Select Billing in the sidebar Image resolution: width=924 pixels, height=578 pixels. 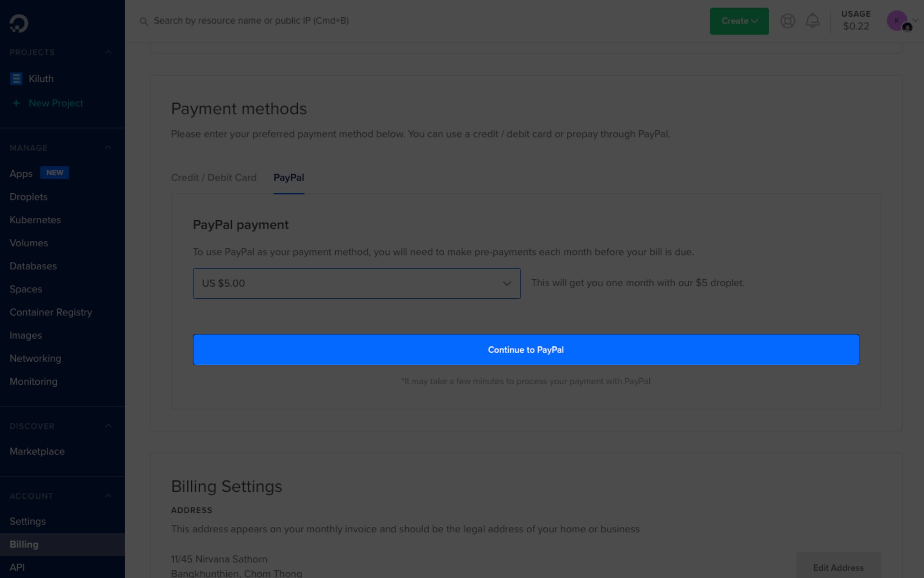click(62, 544)
